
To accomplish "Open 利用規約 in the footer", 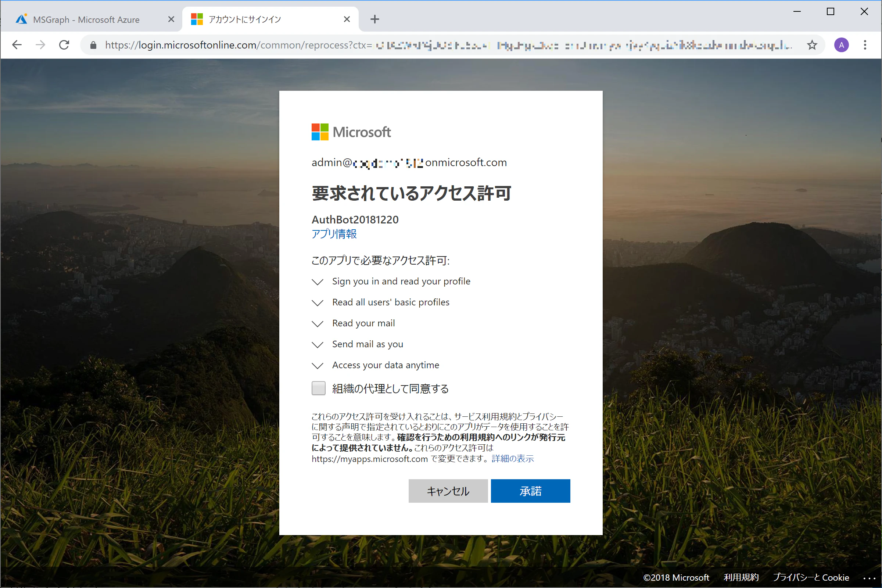I will click(741, 577).
